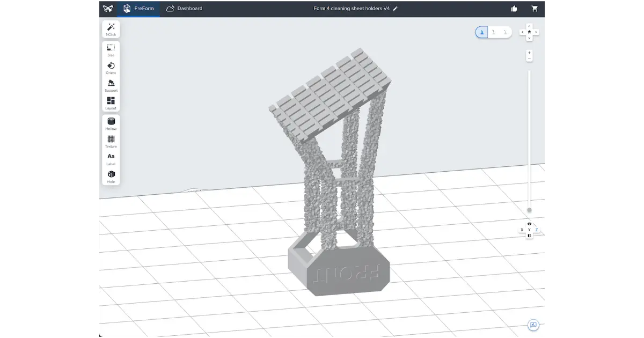Zoom out with the minus button
Image resolution: width=644 pixels, height=338 pixels.
point(530,59)
